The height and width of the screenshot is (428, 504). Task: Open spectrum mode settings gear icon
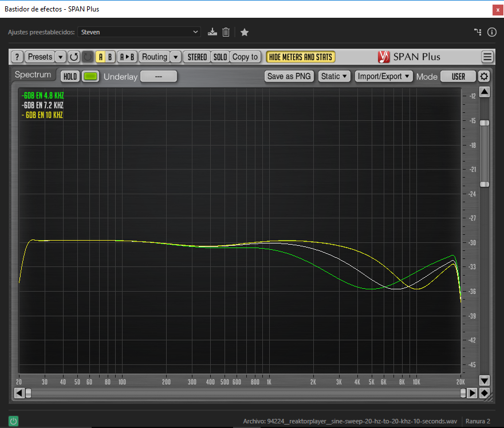pyautogui.click(x=485, y=76)
